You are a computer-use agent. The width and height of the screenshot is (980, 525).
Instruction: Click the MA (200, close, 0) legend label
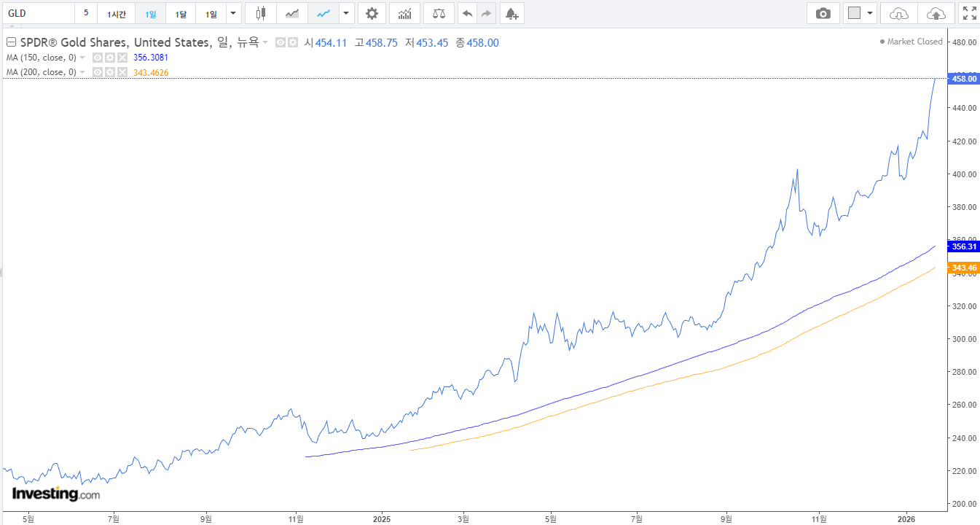pos(41,72)
